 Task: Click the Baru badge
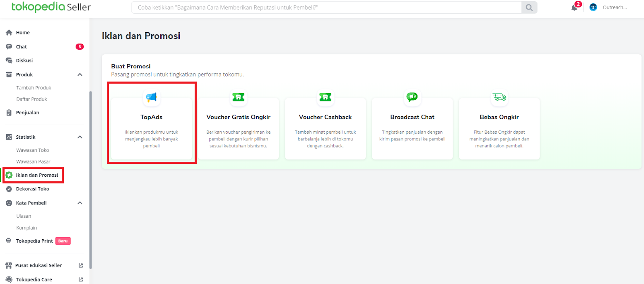pos(63,241)
